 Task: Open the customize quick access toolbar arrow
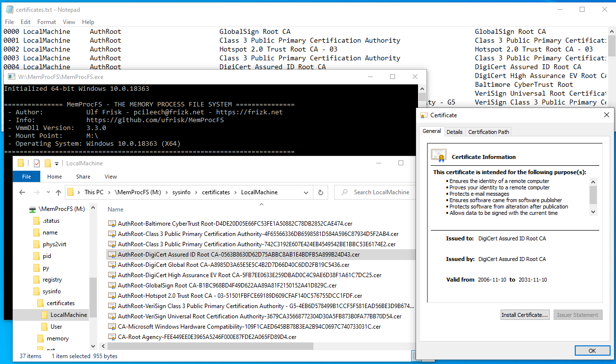tap(57, 163)
